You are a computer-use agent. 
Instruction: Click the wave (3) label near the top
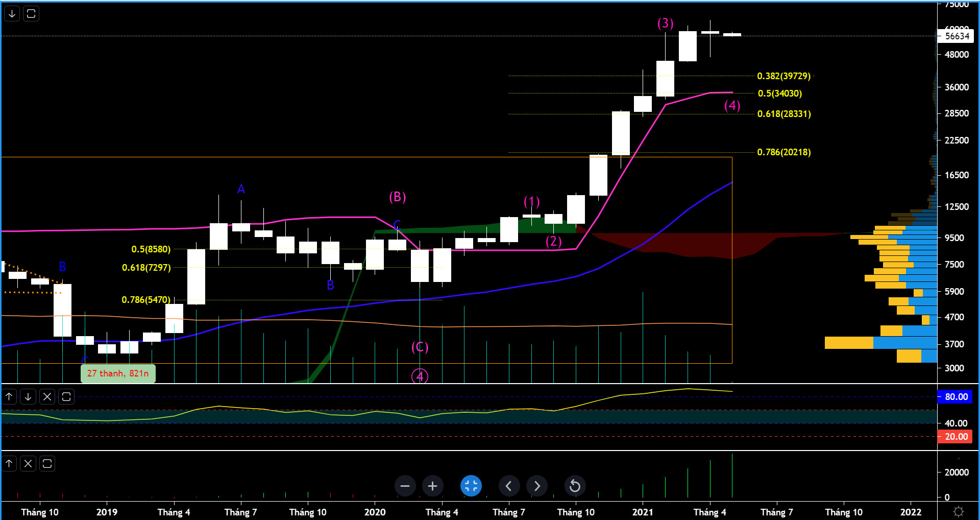[665, 23]
